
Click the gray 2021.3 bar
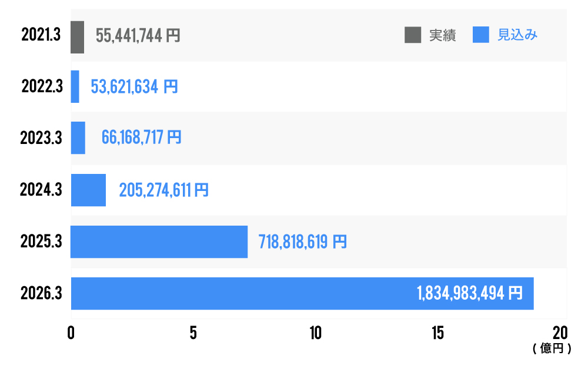pyautogui.click(x=77, y=37)
